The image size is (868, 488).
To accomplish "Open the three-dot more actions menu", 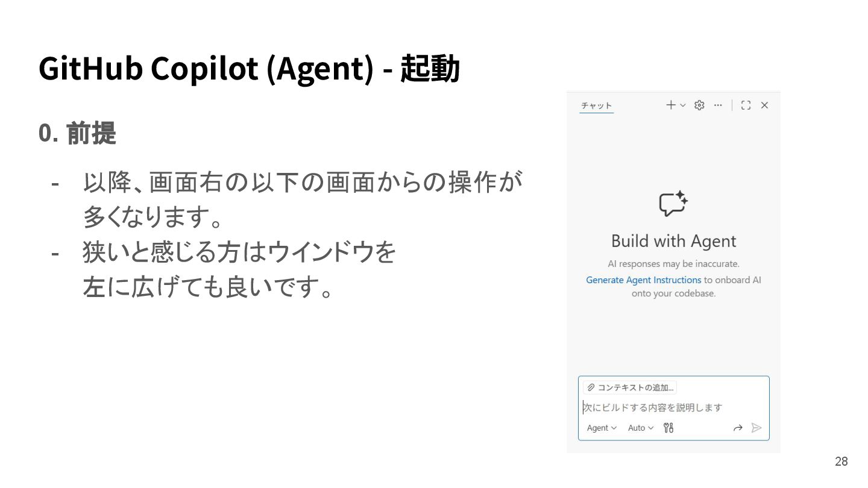I will (x=718, y=105).
